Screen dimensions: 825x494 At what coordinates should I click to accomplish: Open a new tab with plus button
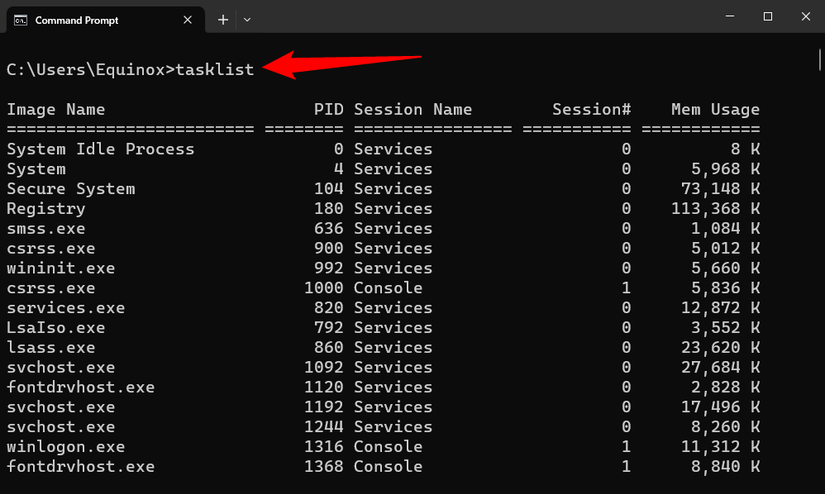[x=223, y=20]
